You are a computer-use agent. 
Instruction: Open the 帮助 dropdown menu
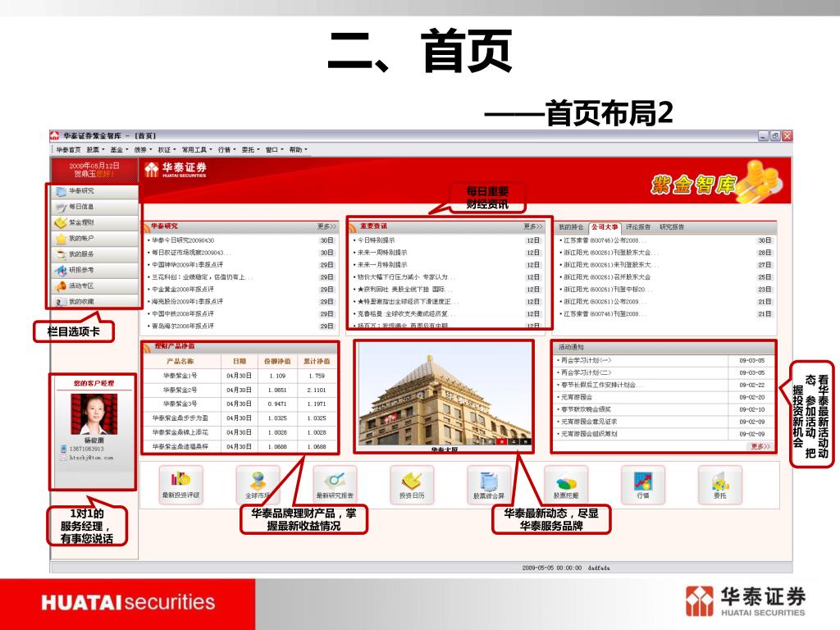pos(298,150)
